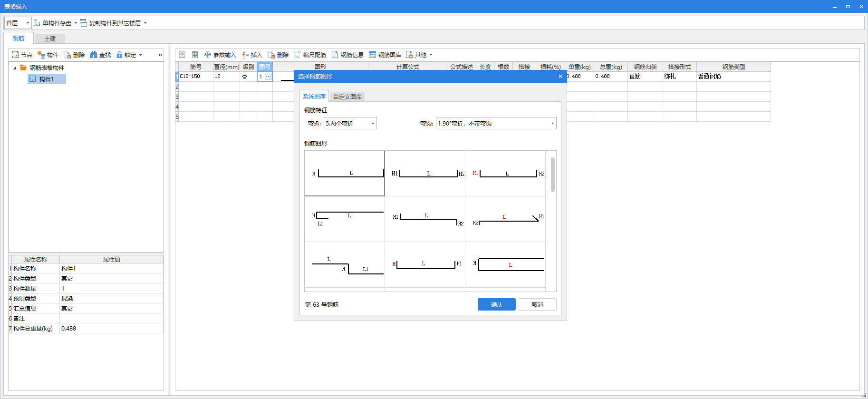
Task: Open 缩尺配筋 scaled reinforcement tool
Action: coord(310,55)
